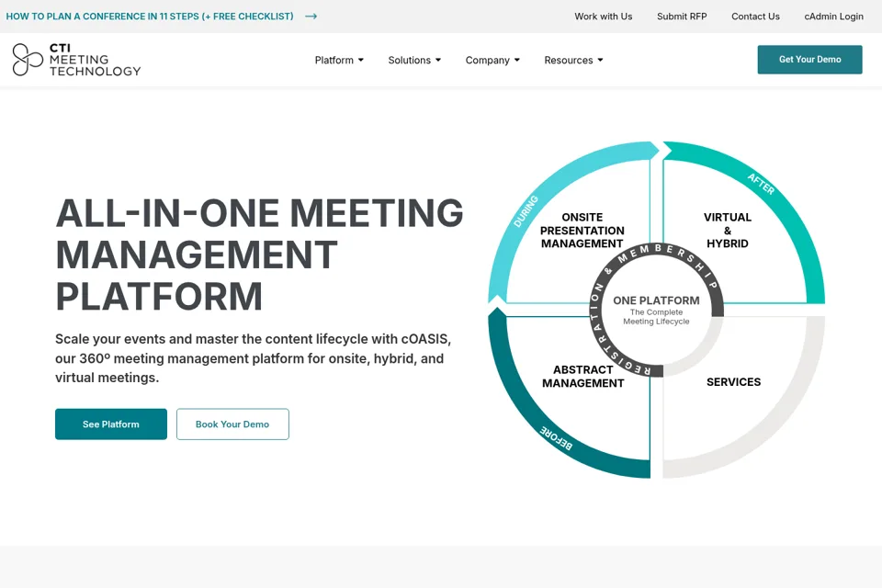Click the CTI Meeting Technology logo

pos(76,60)
